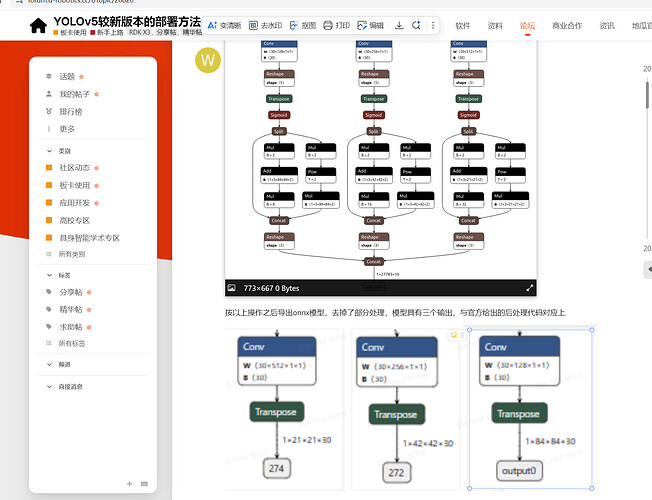Open 所有标签 in the sidebar

(72, 343)
